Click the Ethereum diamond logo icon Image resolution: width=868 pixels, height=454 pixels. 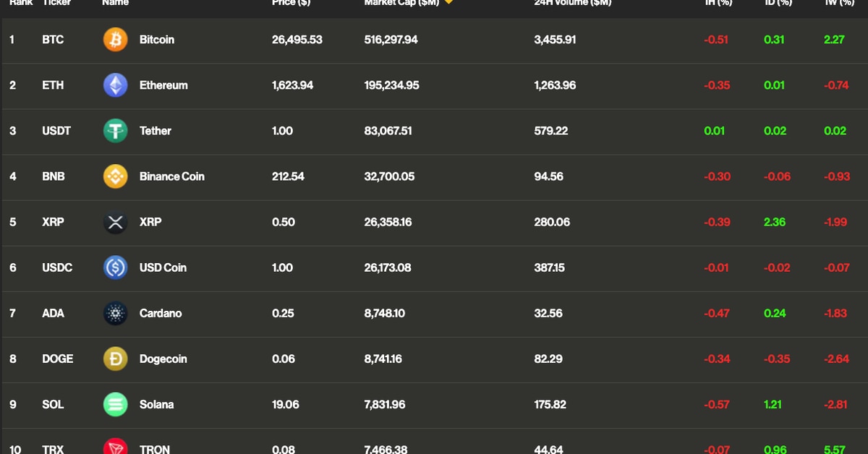click(115, 85)
